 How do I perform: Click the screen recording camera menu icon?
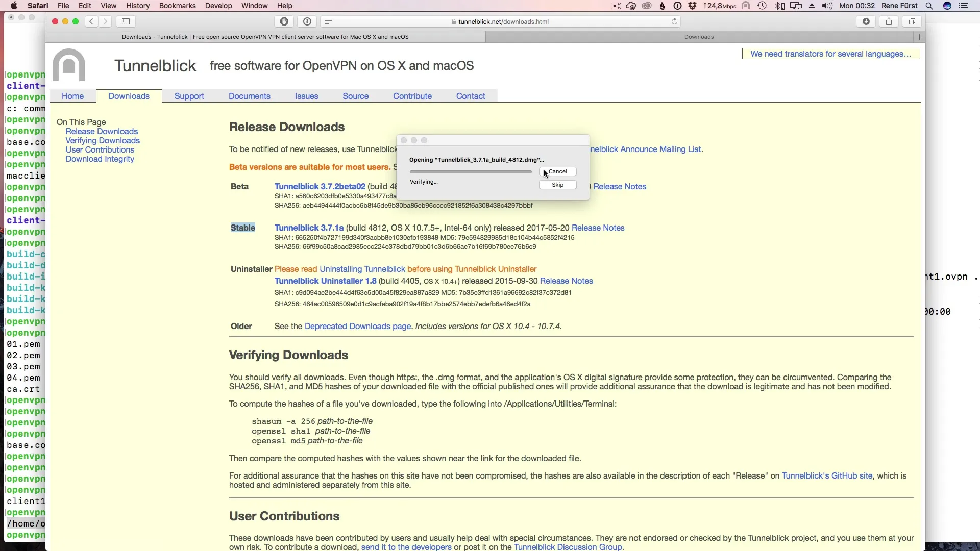pos(616,6)
